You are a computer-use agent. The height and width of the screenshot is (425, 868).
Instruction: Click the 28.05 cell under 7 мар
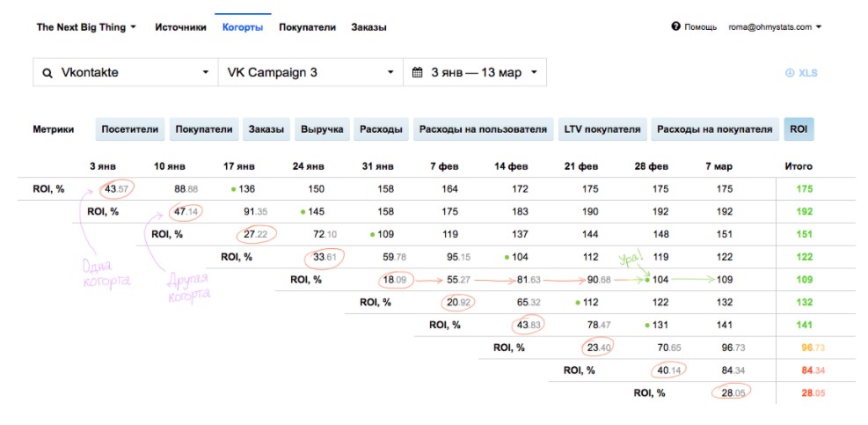[x=733, y=393]
